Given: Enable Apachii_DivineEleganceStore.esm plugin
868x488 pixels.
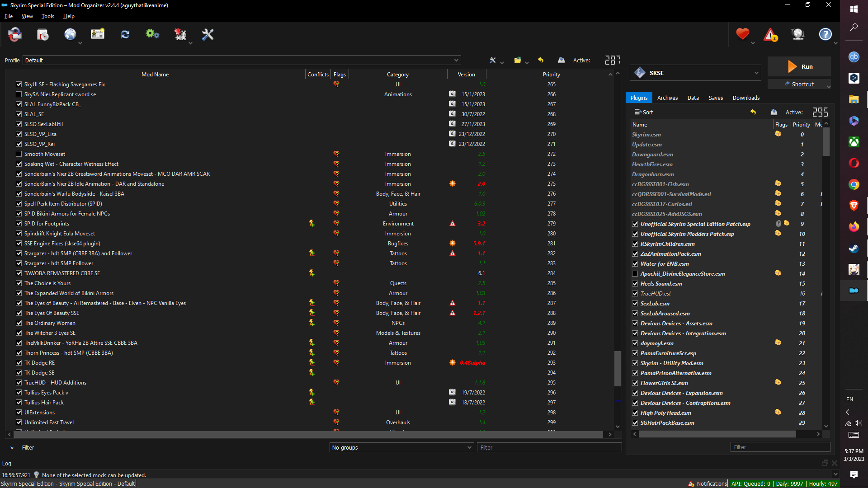Looking at the screenshot, I should coord(635,273).
